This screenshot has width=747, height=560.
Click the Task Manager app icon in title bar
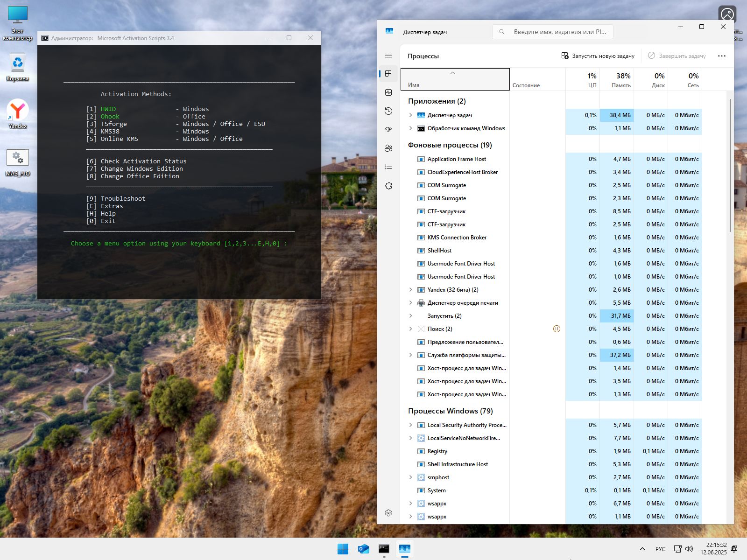pyautogui.click(x=389, y=31)
